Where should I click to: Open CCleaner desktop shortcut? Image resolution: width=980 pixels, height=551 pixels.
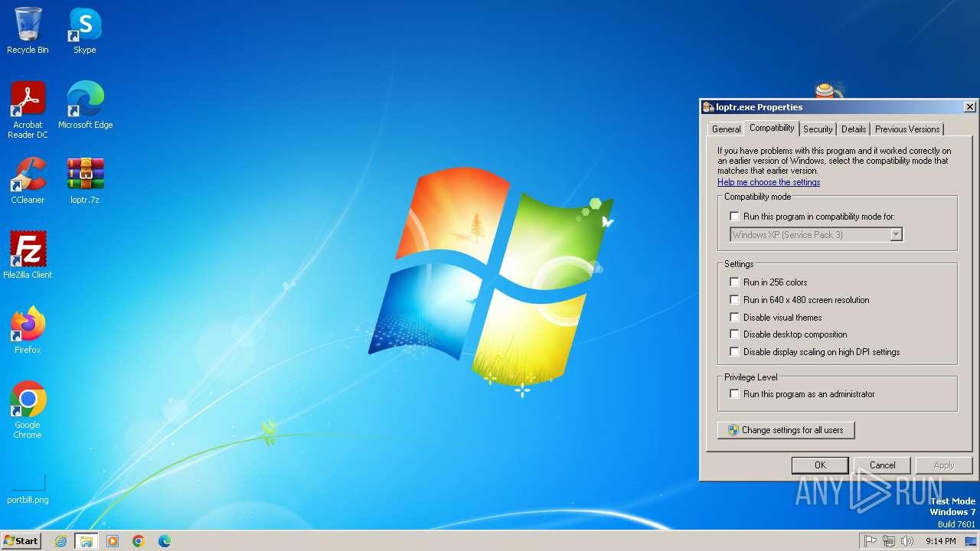[x=28, y=181]
